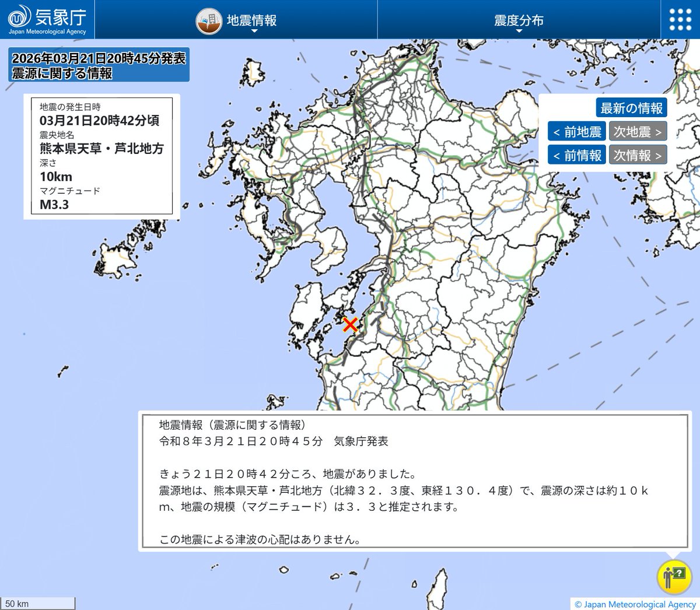The height and width of the screenshot is (610, 700).
Task: Click the 地震の発生日時 label
Action: click(70, 107)
